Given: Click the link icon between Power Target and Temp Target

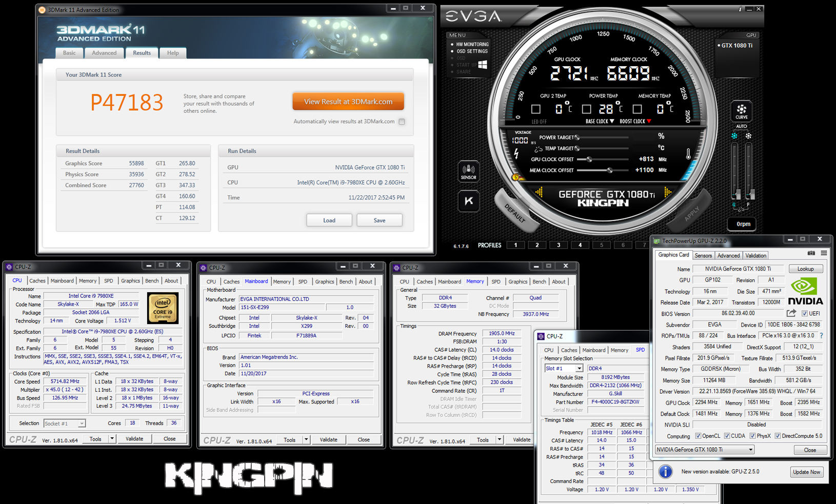Looking at the screenshot, I should [x=538, y=149].
